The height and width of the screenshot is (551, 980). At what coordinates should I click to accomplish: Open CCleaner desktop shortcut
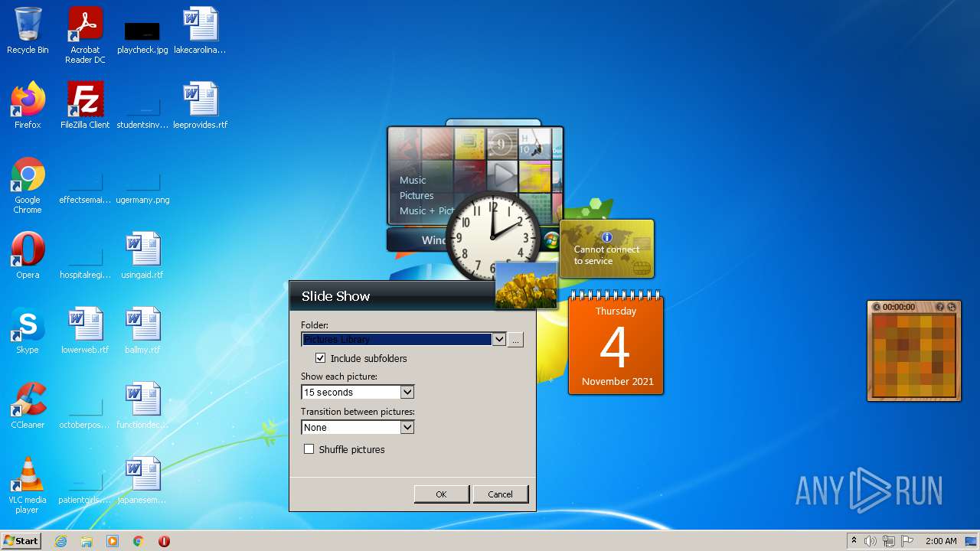(28, 406)
